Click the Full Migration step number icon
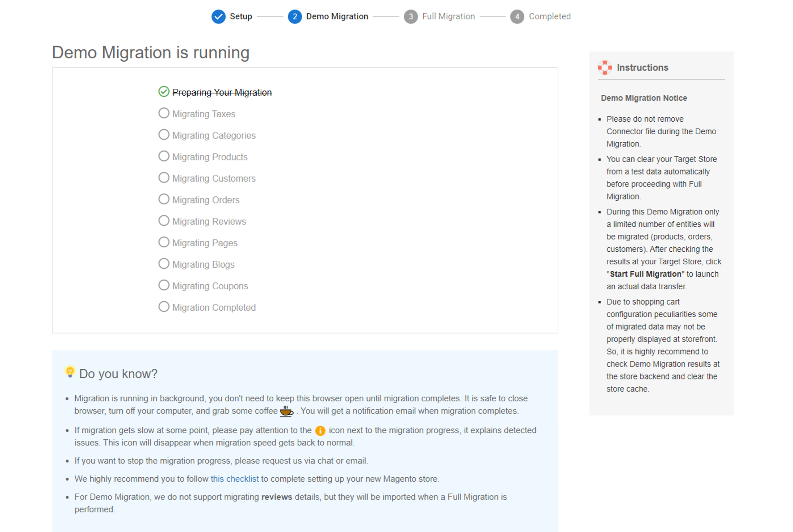793x532 pixels. tap(410, 16)
